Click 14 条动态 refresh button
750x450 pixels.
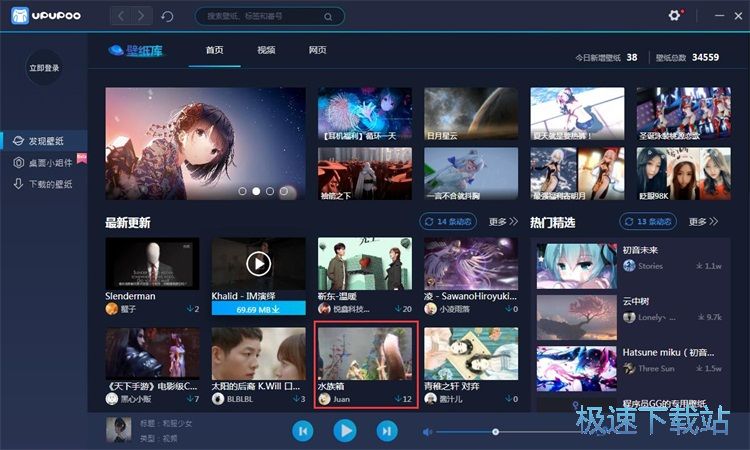pyautogui.click(x=448, y=221)
